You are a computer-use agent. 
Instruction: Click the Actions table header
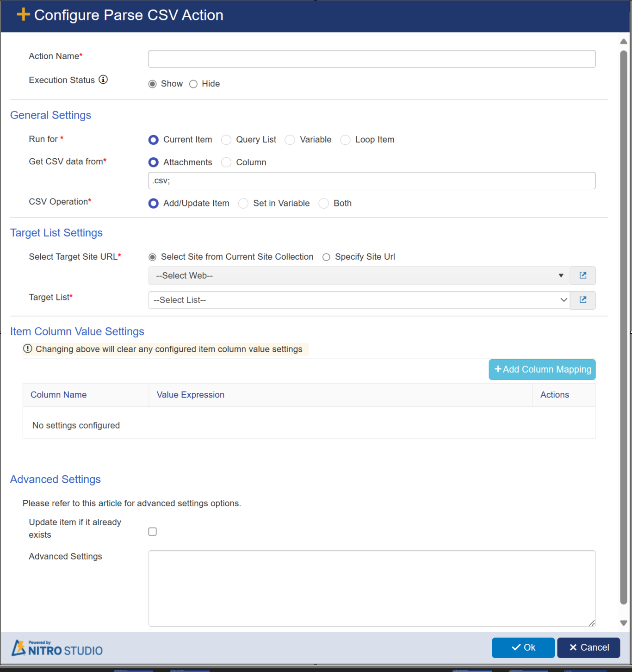click(555, 395)
